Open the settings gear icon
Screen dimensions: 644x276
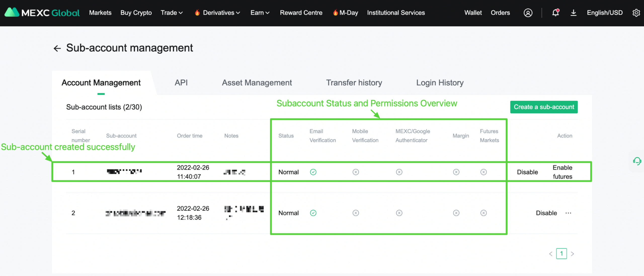[x=636, y=13]
